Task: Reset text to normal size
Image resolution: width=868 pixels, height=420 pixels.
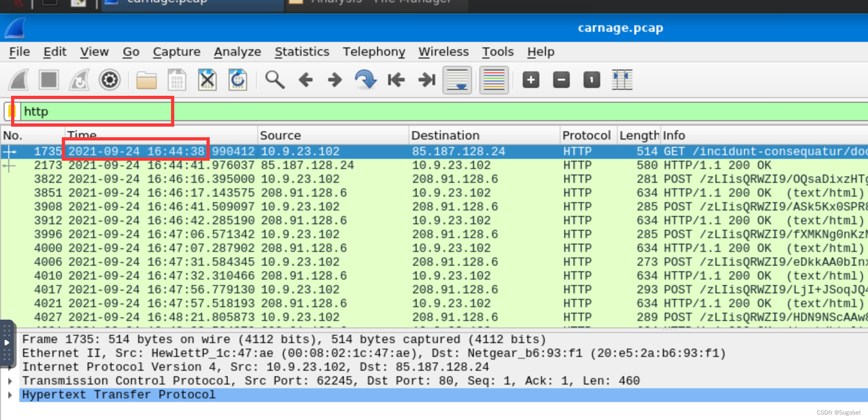Action: tap(592, 80)
